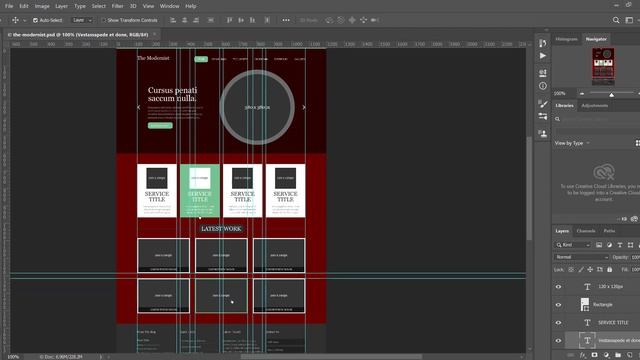Open the workspace switcher icon
Viewport: 640px width, 360px height.
(629, 20)
